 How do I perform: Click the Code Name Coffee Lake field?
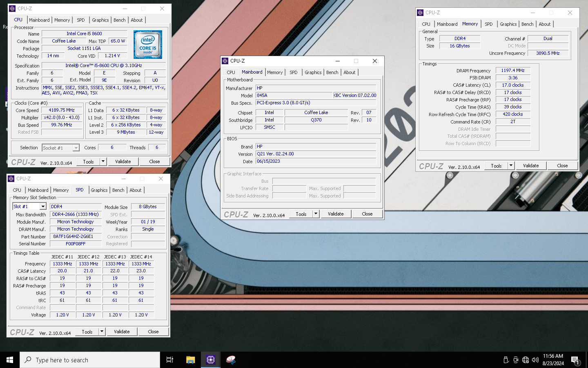[x=64, y=41]
